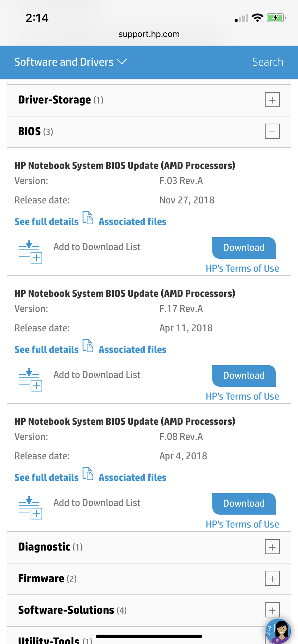Screen dimensions: 298x644
Task: Open the virtual assistant chat avatar
Action: (x=278, y=631)
